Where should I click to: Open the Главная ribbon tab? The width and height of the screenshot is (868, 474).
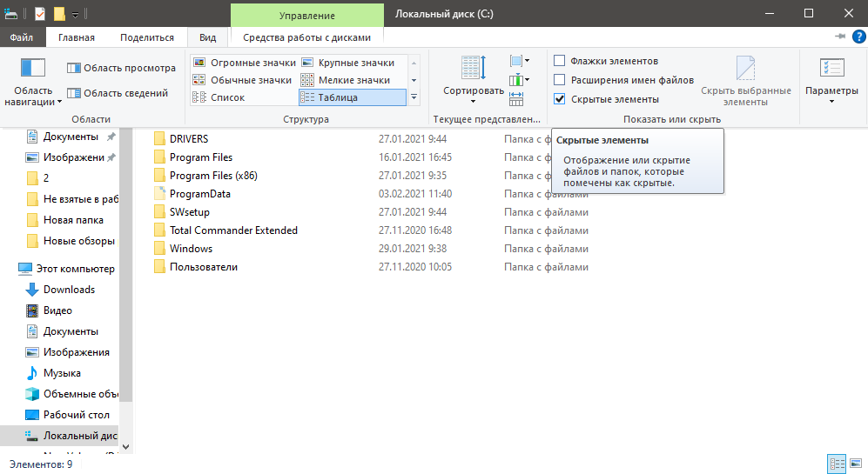(x=77, y=37)
